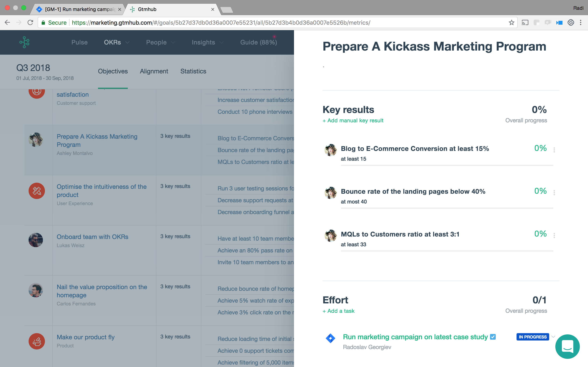588x367 pixels.
Task: Bookmark page with star icon
Action: tap(511, 23)
